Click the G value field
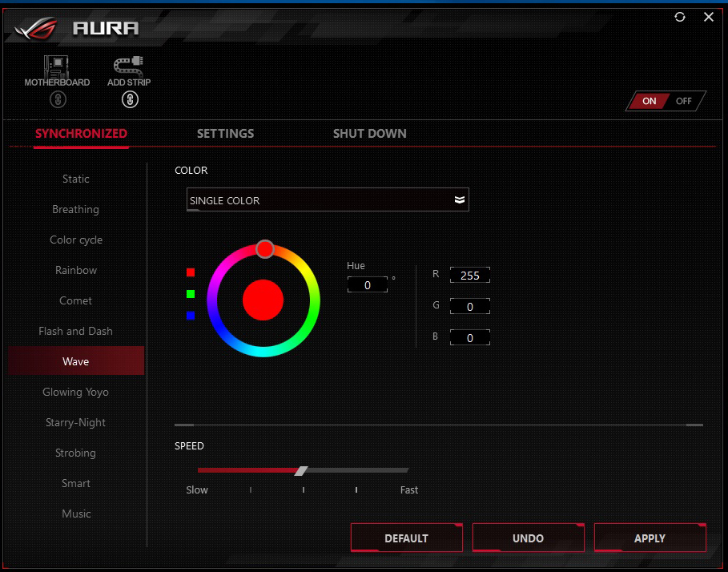 (x=470, y=306)
